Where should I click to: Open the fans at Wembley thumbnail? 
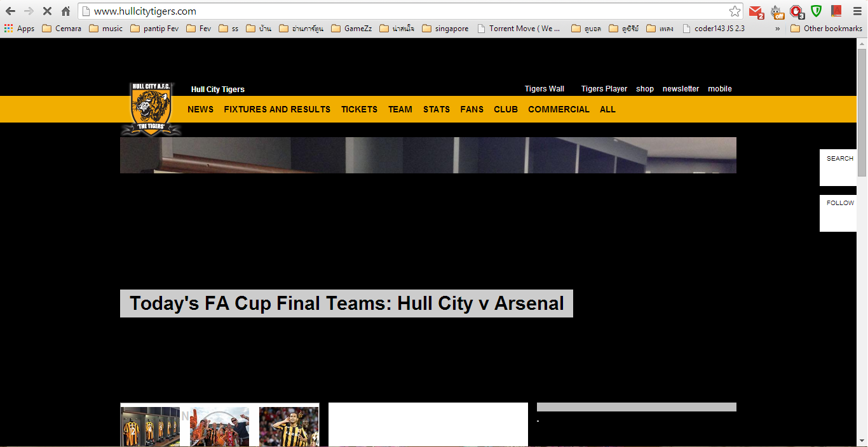pyautogui.click(x=220, y=427)
